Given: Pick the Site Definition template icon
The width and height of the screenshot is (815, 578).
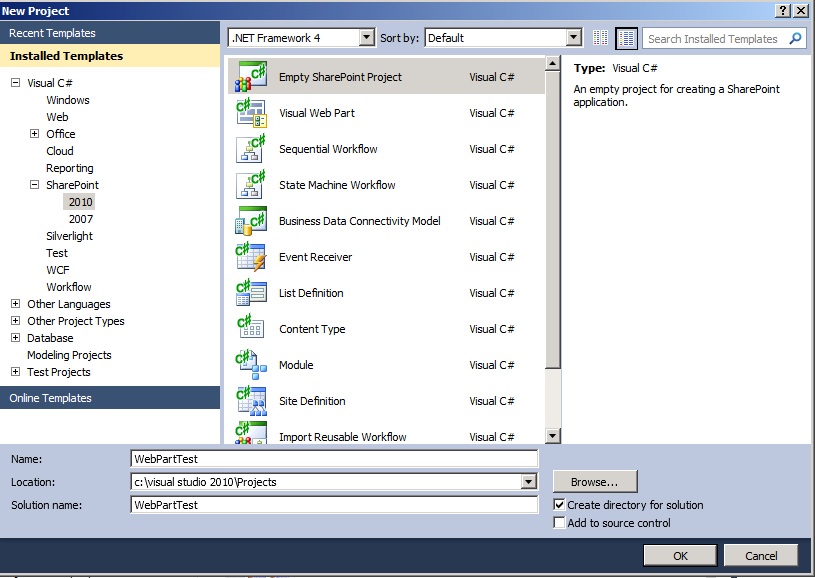Looking at the screenshot, I should (251, 401).
